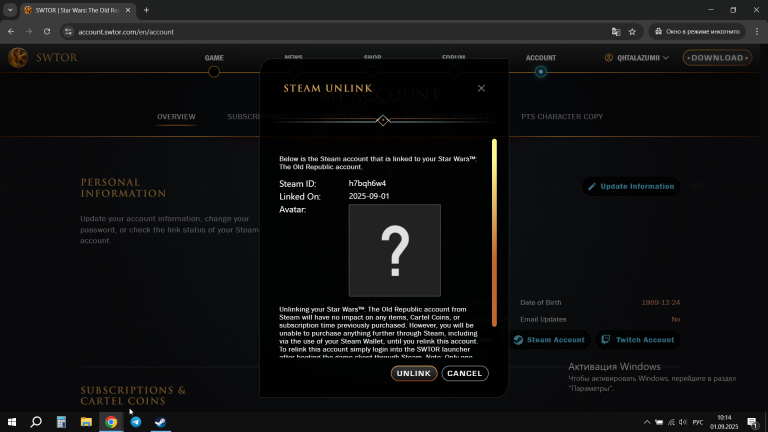This screenshot has width=768, height=432.
Task: Open Calculator from the taskbar
Action: coord(61,422)
